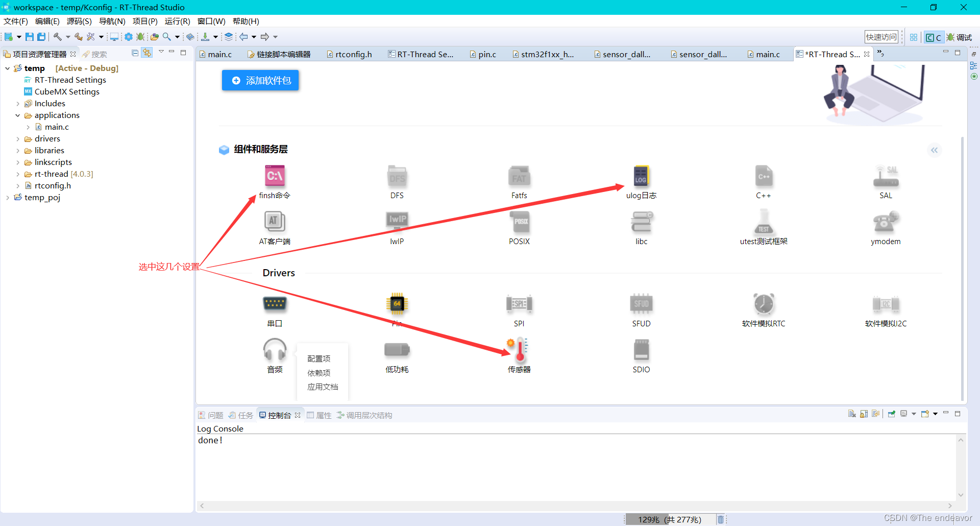Select the AT客户端 component icon
This screenshot has height=526, width=980.
pos(275,222)
